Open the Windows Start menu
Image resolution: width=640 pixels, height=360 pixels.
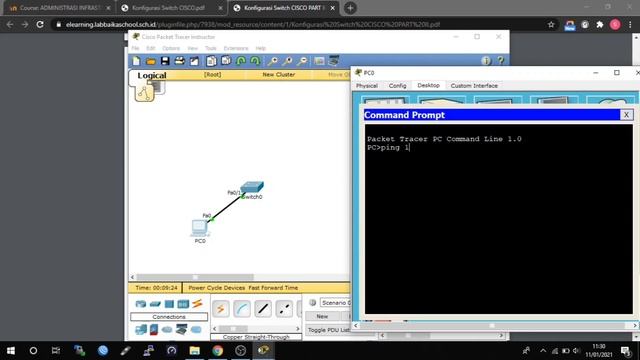(x=11, y=350)
